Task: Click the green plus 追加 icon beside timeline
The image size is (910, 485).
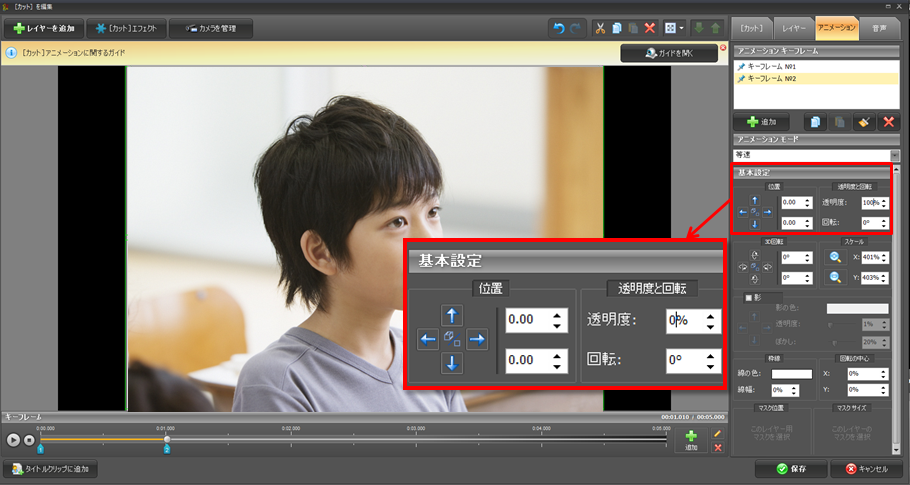Action: [691, 436]
